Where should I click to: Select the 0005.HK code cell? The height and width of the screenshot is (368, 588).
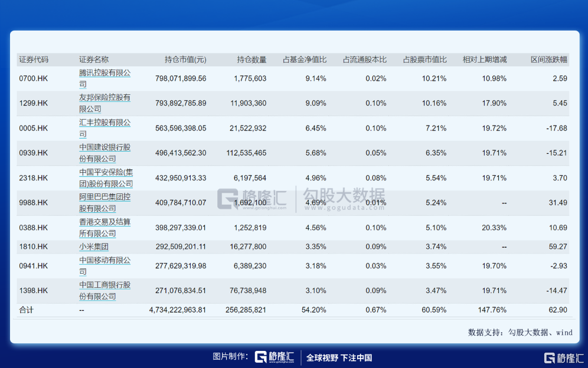[x=34, y=128]
